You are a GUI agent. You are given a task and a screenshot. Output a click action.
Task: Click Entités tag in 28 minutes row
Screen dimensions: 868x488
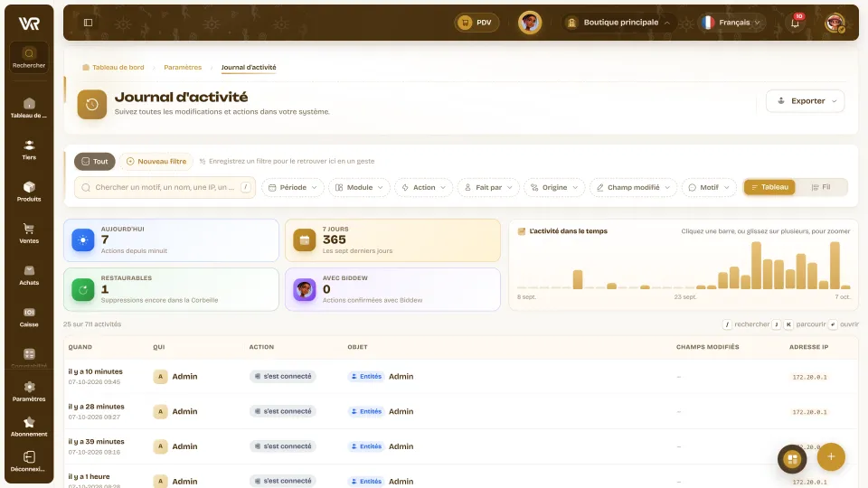coord(366,411)
